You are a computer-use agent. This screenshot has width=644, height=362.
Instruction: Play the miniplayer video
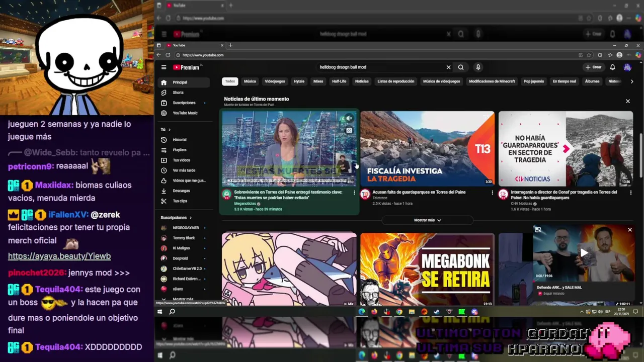[x=584, y=253]
